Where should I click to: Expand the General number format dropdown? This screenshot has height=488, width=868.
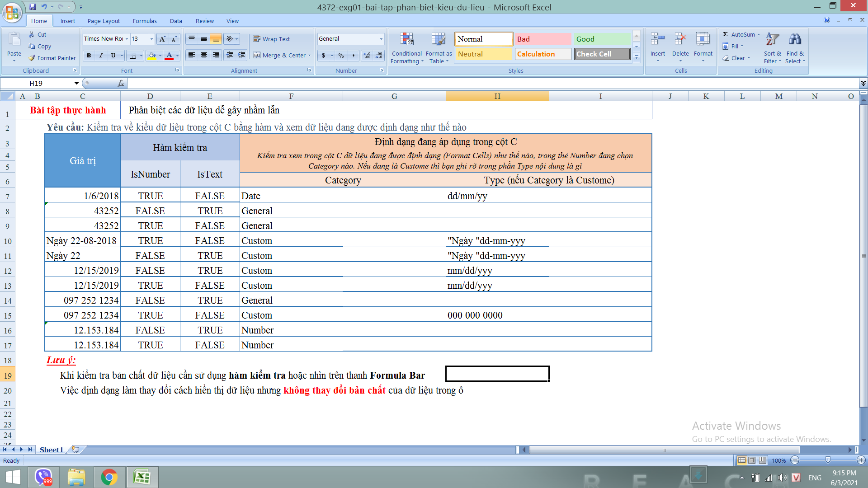pos(381,39)
